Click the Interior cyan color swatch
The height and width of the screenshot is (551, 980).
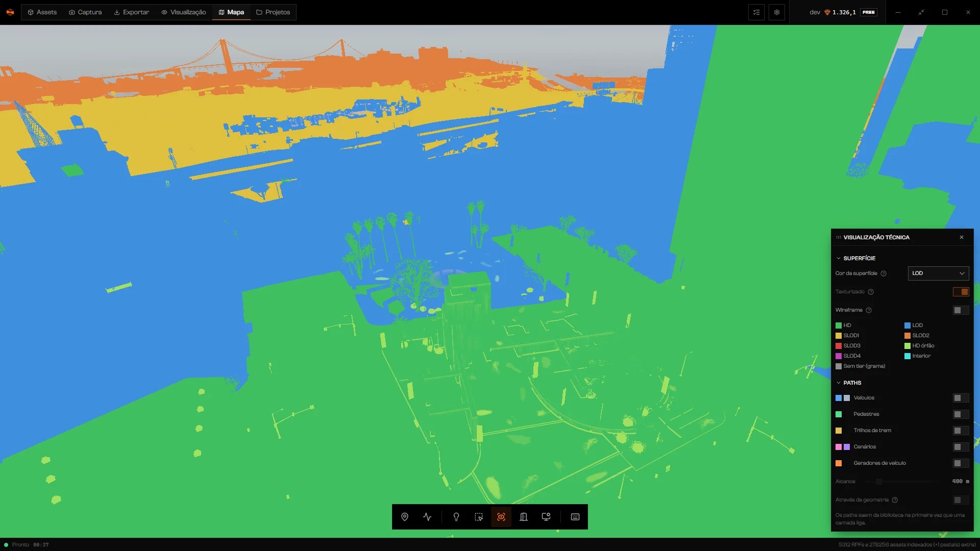[908, 356]
